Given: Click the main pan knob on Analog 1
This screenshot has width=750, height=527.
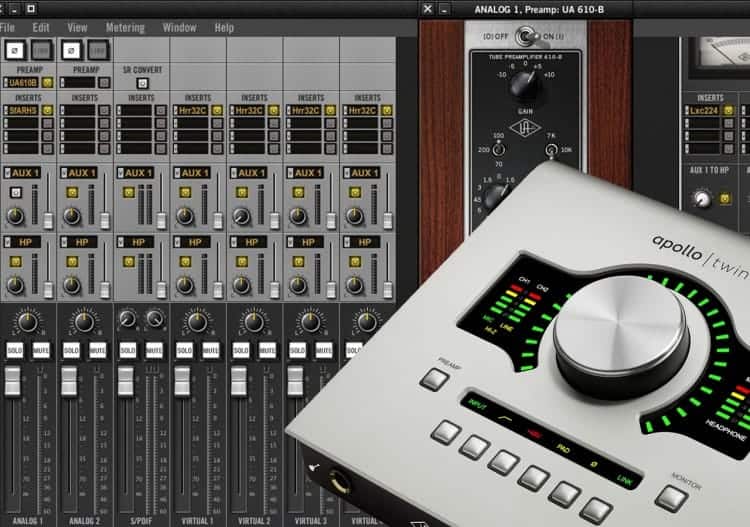Looking at the screenshot, I should click(27, 322).
